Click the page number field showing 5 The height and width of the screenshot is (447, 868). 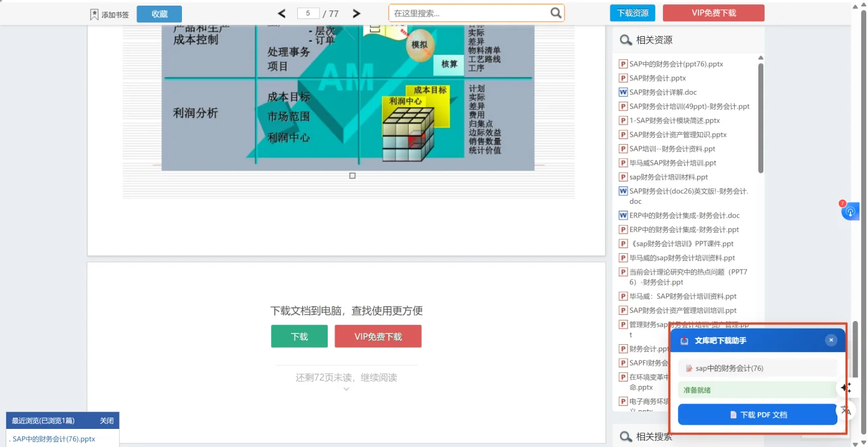[x=308, y=13]
